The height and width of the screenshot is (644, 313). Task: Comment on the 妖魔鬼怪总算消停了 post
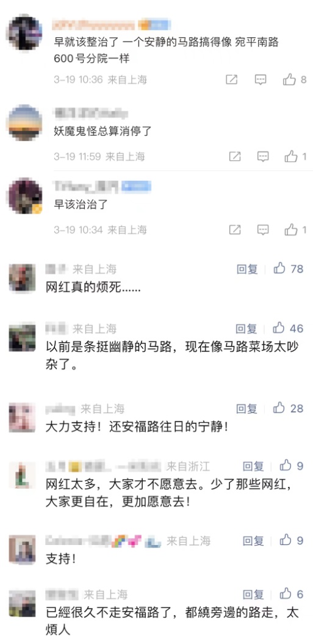tap(263, 156)
